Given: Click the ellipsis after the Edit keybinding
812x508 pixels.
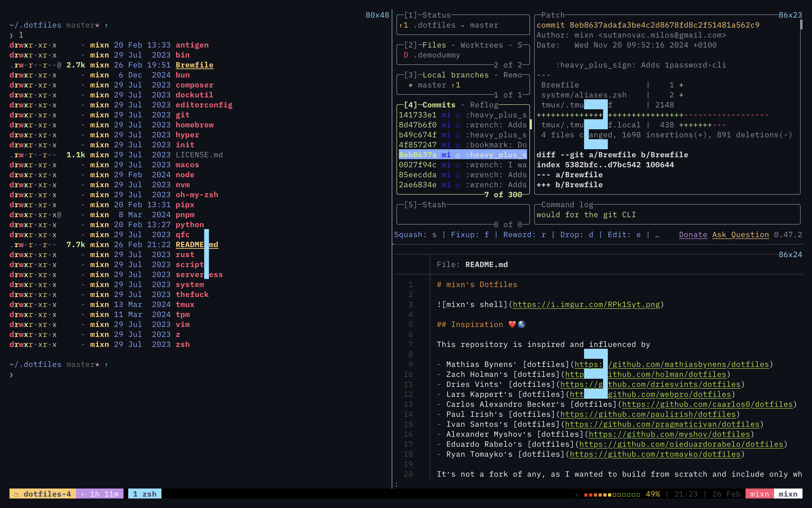Looking at the screenshot, I should point(657,235).
